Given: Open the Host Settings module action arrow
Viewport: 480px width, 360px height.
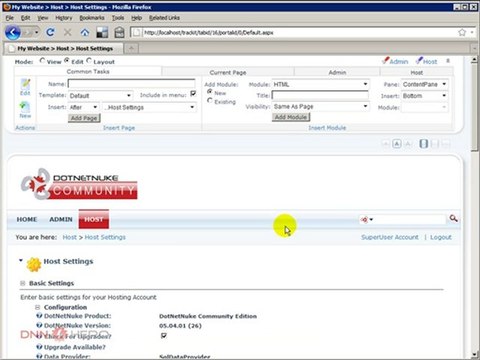Looking at the screenshot, I should pos(21,260).
